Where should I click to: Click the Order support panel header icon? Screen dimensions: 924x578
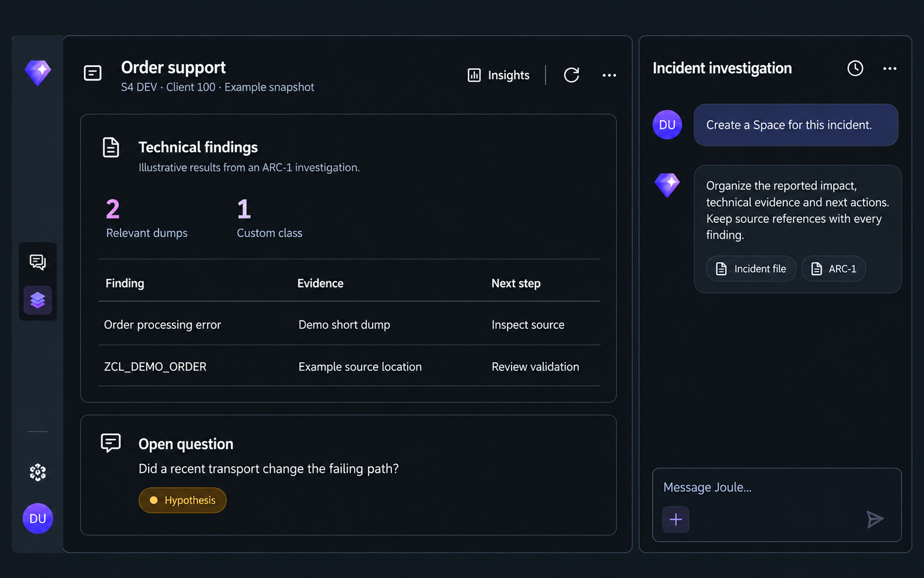pos(93,73)
